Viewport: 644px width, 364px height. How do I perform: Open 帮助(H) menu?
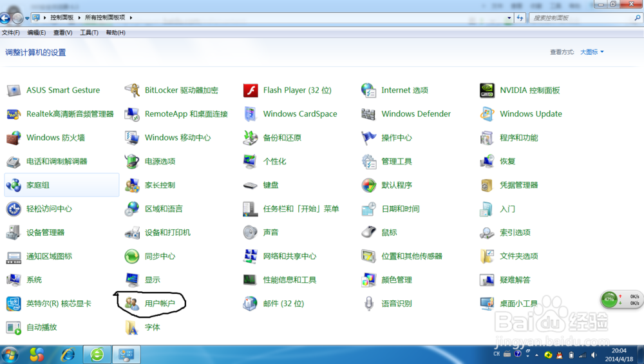point(115,32)
